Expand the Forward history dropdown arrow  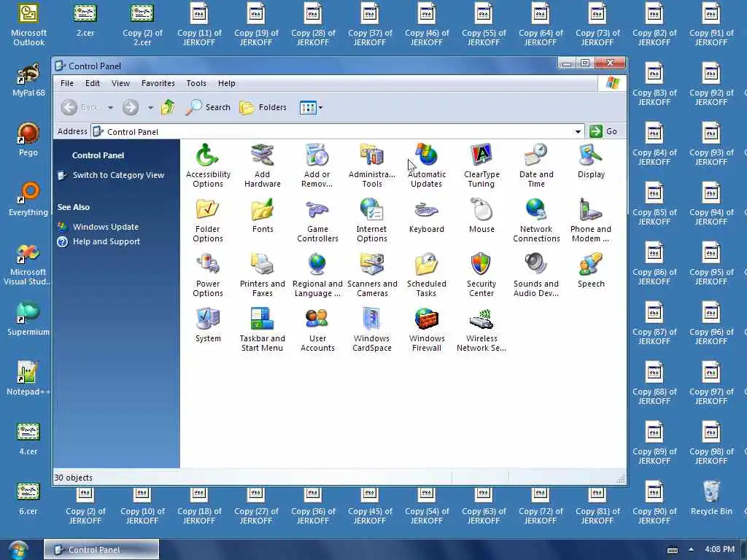click(x=150, y=108)
